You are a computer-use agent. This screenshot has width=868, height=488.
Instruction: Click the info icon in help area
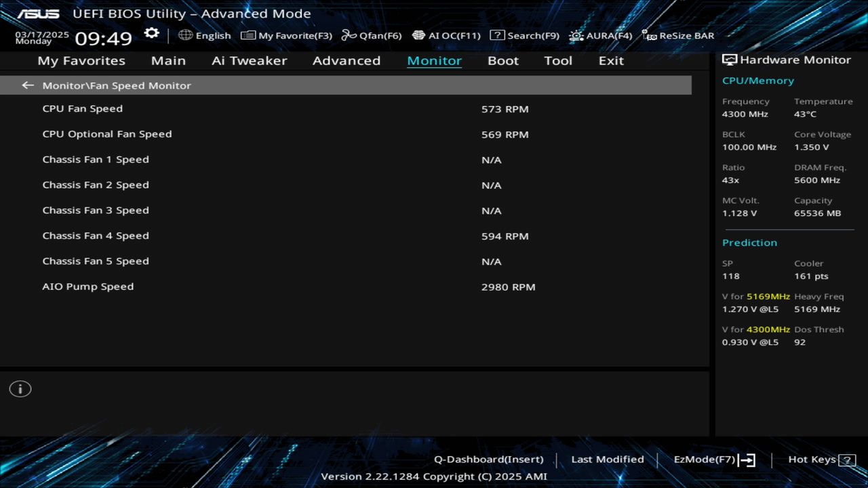click(20, 389)
